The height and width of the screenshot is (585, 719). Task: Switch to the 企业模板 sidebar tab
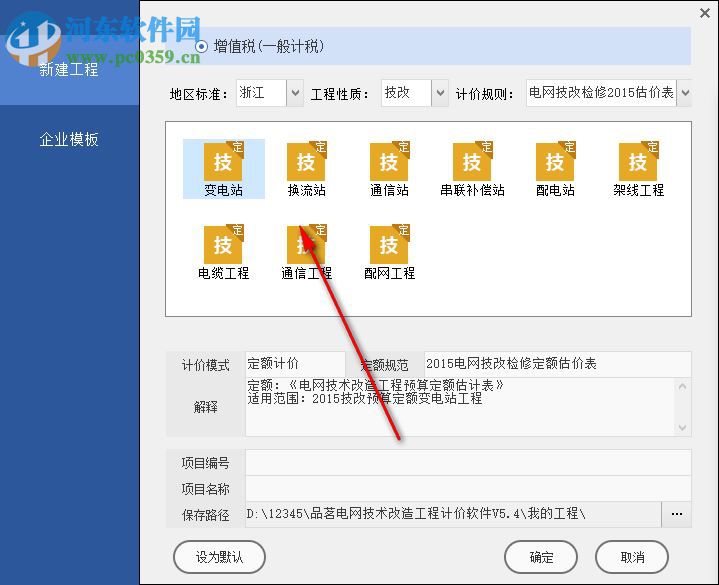point(69,139)
